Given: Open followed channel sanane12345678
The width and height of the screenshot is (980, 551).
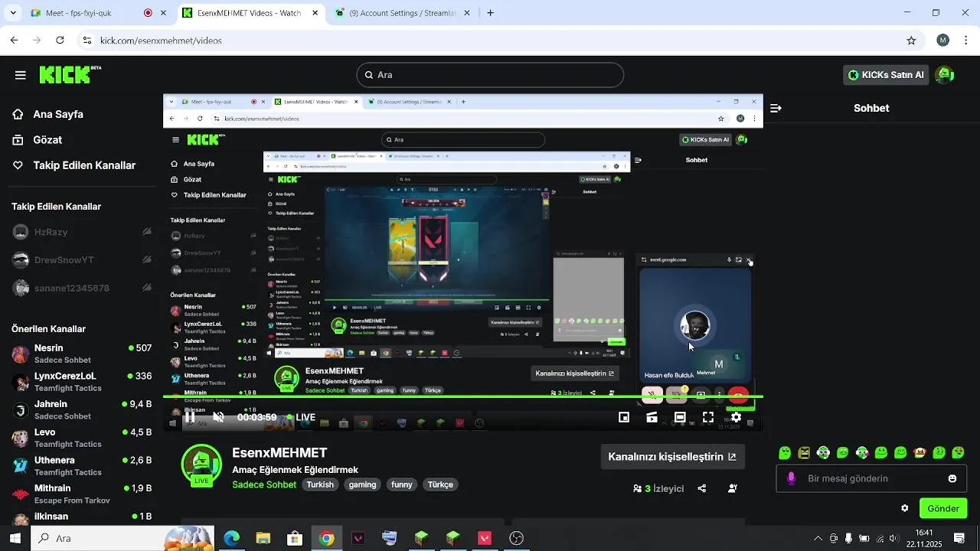Looking at the screenshot, I should pyautogui.click(x=80, y=289).
